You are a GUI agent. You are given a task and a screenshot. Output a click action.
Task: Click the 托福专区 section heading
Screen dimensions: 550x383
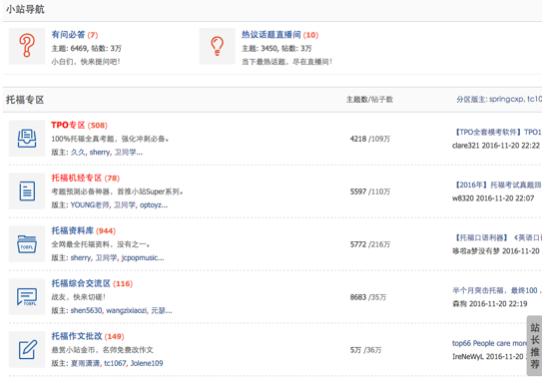pyautogui.click(x=25, y=100)
